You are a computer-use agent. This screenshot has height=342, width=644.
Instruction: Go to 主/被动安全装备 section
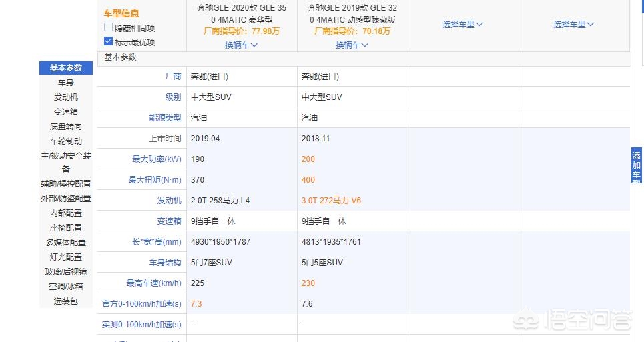[66, 163]
